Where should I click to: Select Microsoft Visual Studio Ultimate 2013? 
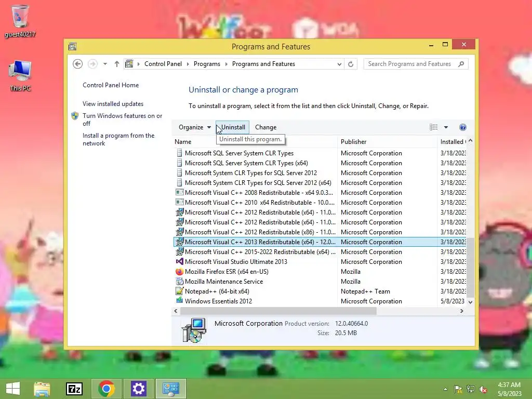tap(236, 262)
